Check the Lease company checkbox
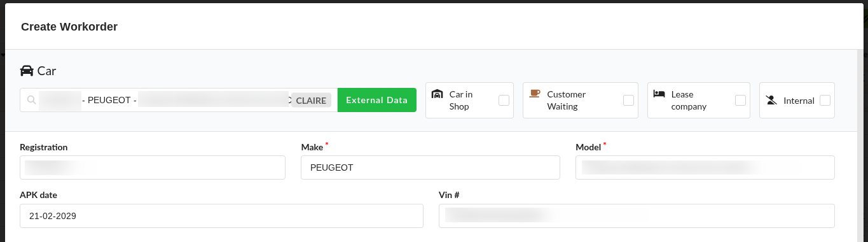This screenshot has height=242, width=868. tap(740, 100)
